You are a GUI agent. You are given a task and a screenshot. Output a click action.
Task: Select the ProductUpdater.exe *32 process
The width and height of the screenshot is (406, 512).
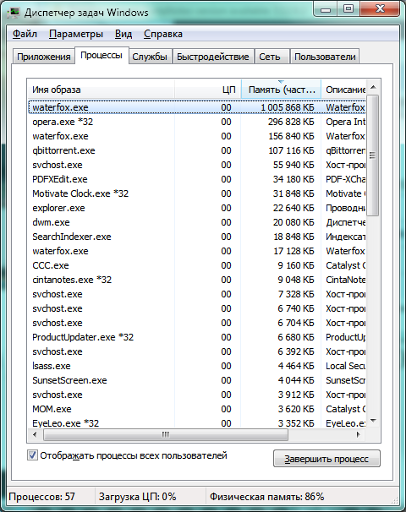pos(197,337)
